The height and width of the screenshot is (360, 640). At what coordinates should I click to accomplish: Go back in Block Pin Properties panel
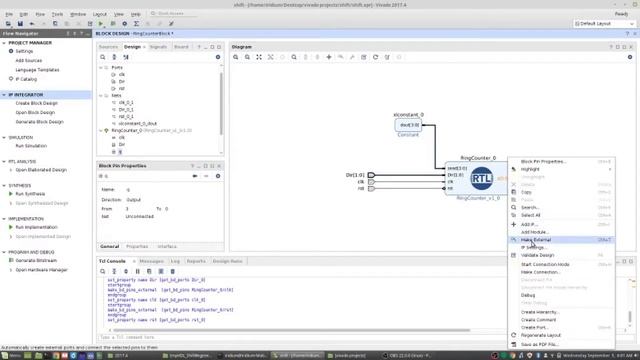(195, 176)
